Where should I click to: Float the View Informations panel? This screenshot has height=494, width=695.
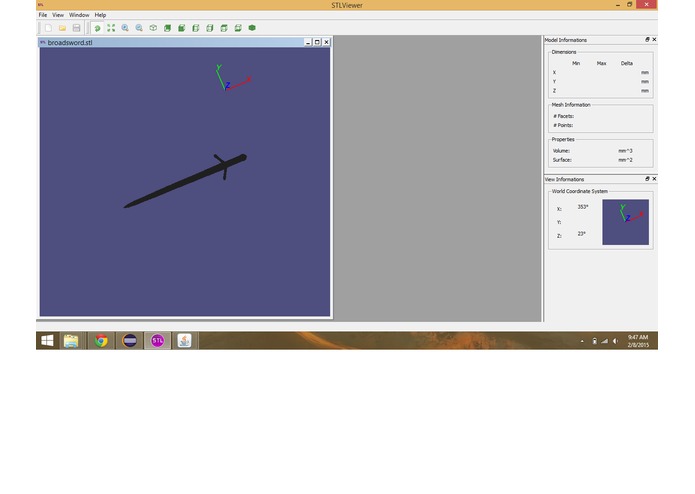pos(647,179)
